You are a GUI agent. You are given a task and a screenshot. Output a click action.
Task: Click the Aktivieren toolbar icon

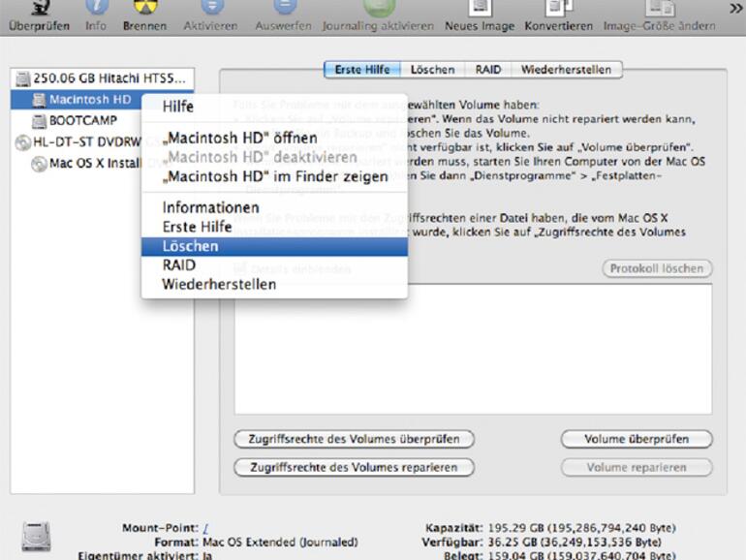(212, 6)
